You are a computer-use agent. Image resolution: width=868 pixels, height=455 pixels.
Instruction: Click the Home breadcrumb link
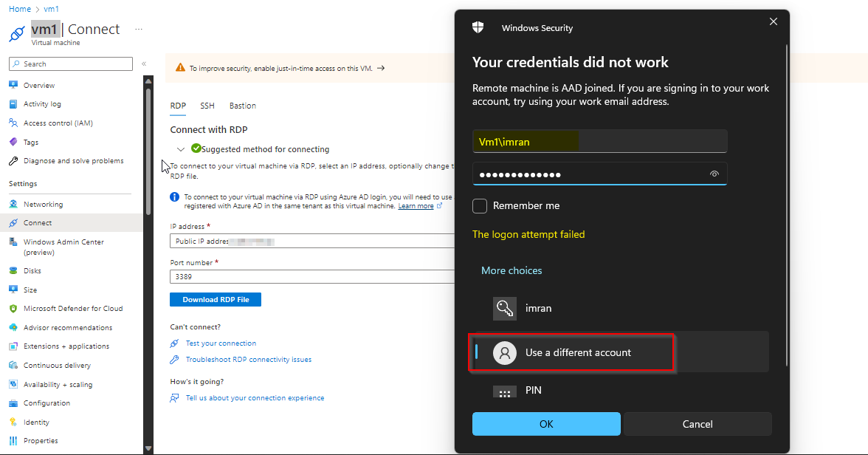(x=20, y=9)
